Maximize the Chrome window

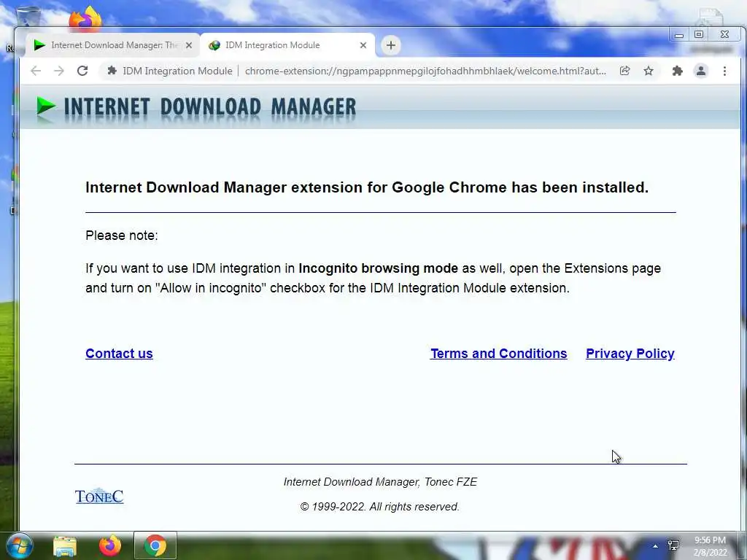pos(698,34)
